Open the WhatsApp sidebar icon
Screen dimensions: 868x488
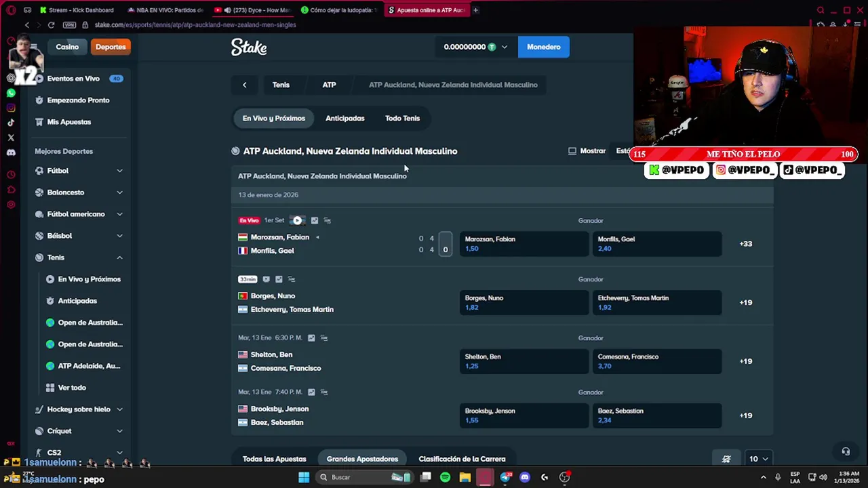click(11, 93)
